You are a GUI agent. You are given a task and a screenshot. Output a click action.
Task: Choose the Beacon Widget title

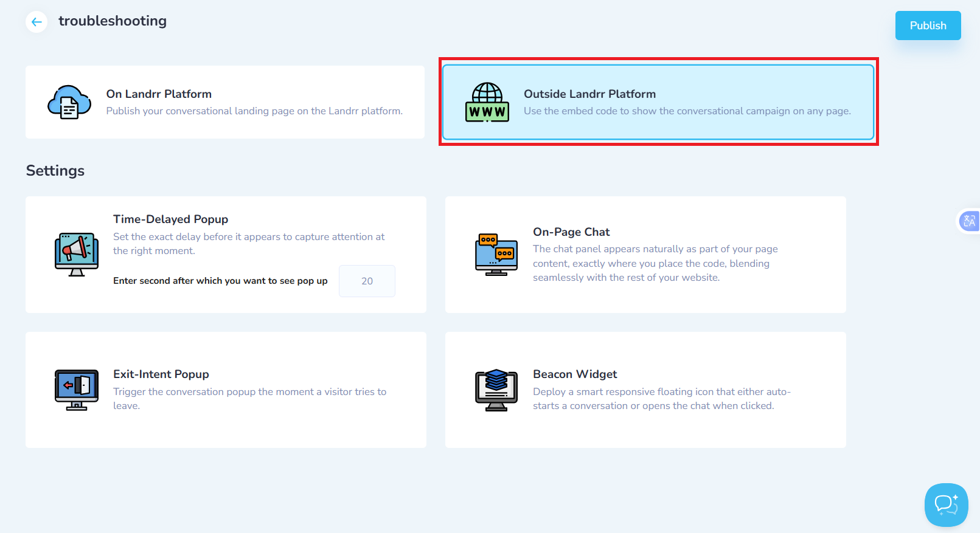575,374
